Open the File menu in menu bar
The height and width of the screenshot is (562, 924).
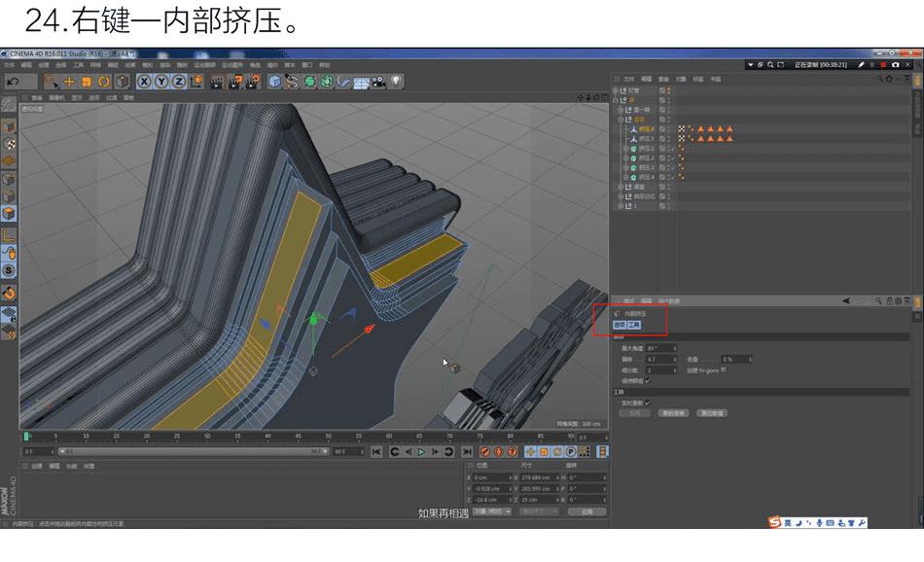pos(9,65)
